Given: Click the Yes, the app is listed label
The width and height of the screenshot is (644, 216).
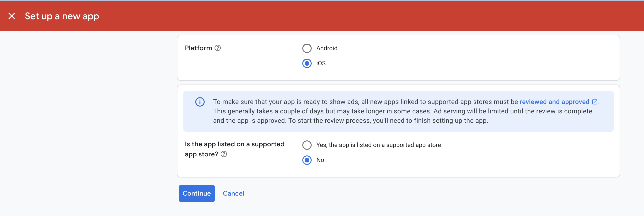Looking at the screenshot, I should point(378,145).
